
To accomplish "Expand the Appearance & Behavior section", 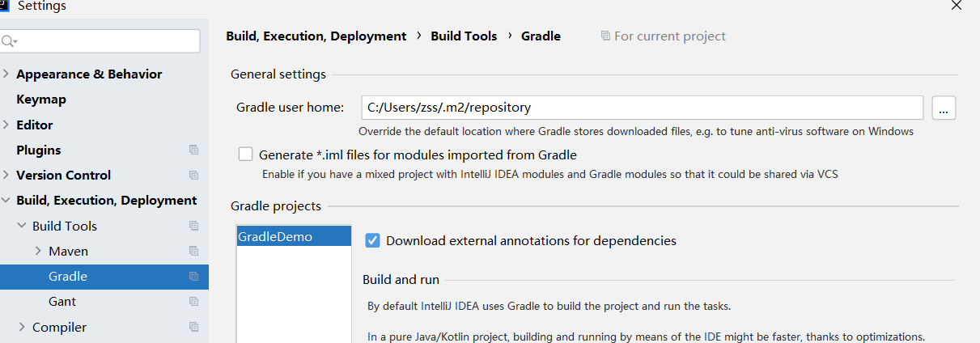I will tap(6, 74).
